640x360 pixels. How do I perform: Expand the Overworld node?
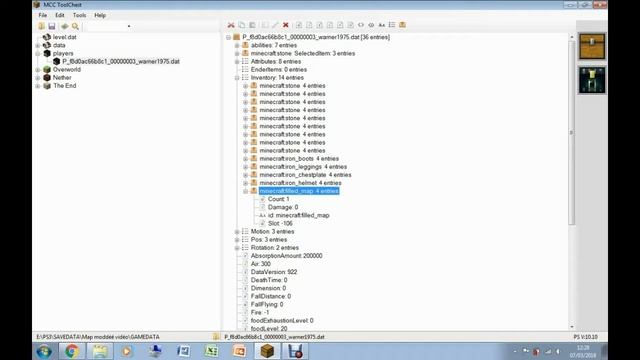pos(38,70)
